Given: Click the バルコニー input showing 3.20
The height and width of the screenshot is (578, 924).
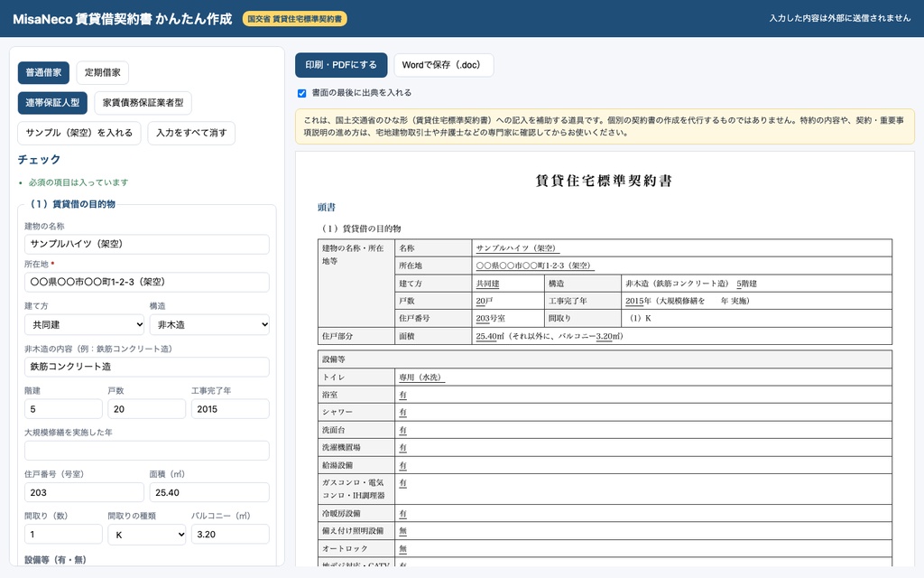Looking at the screenshot, I should [230, 535].
